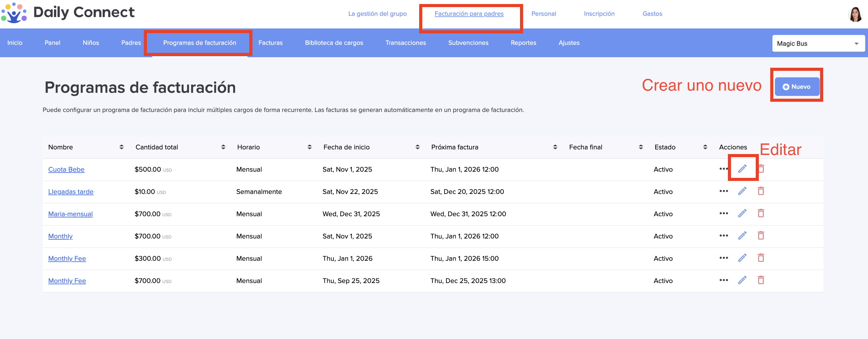868x339 pixels.
Task: Click the pencil edit icon for Cuota Bebe
Action: tap(742, 169)
